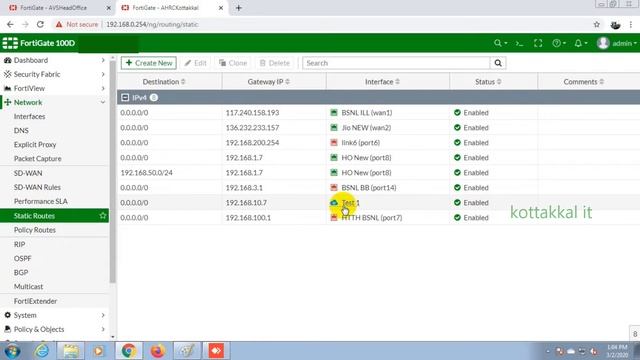This screenshot has width=640, height=360.
Task: Click the Create New button
Action: (149, 63)
